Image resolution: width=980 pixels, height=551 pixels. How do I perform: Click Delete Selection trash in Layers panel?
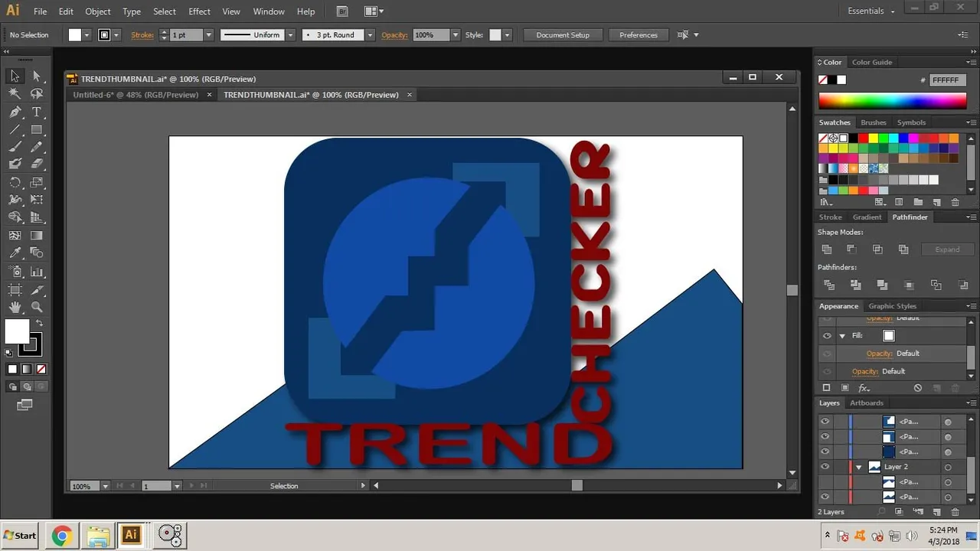pos(955,511)
